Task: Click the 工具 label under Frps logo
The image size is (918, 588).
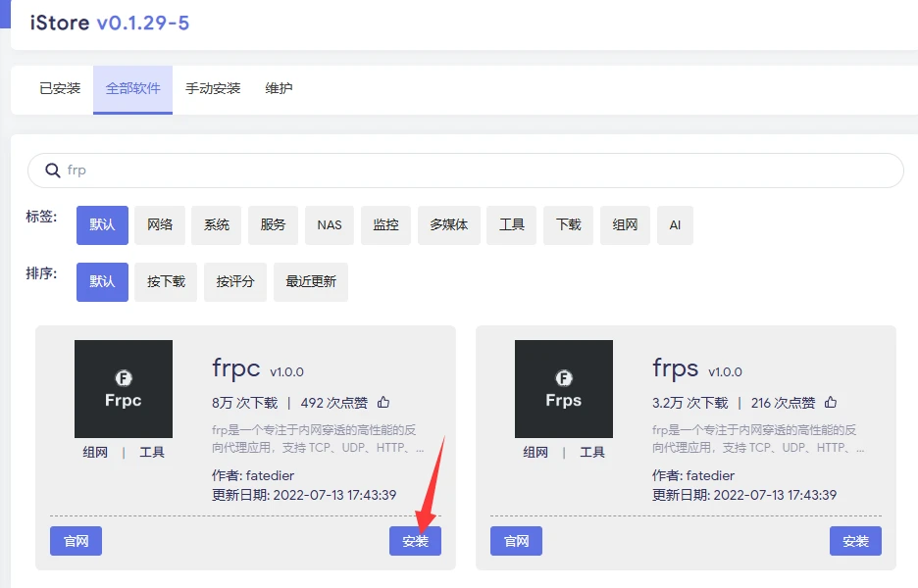Action: pos(592,452)
